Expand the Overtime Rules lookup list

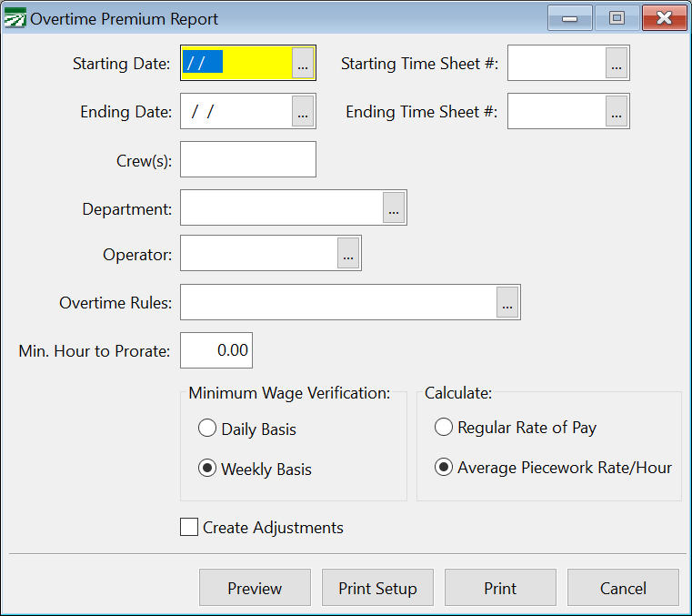pos(507,303)
